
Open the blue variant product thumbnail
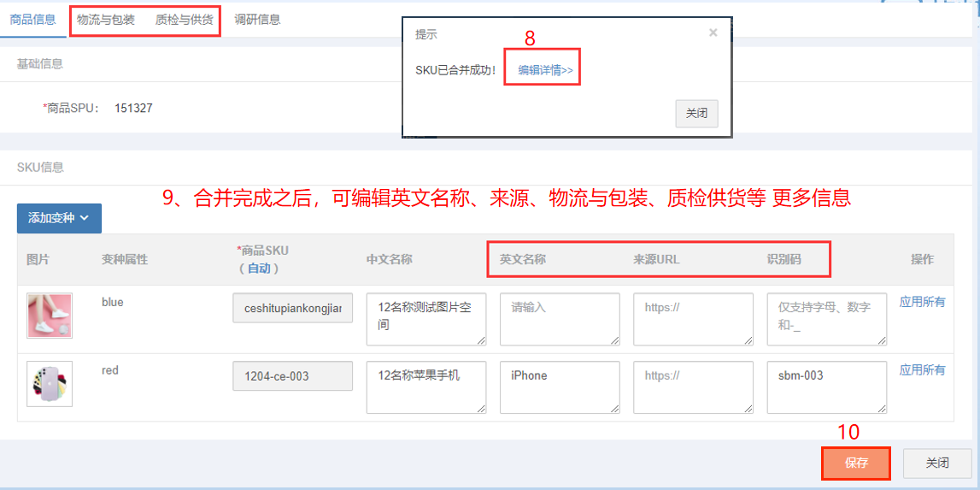50,316
